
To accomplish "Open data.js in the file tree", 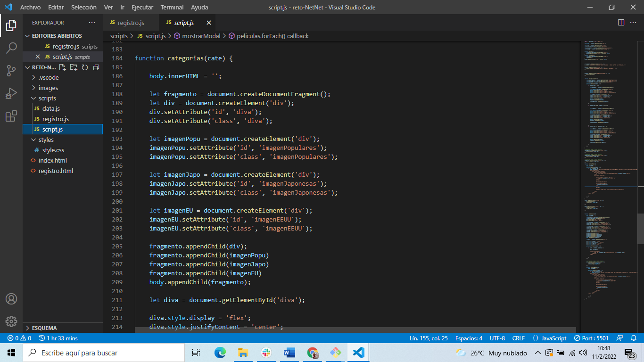I will [63, 108].
